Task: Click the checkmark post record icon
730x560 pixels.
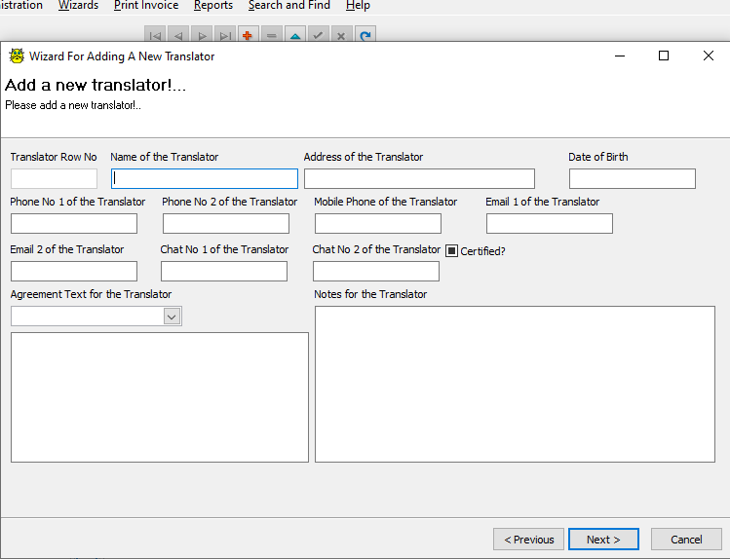Action: pyautogui.click(x=319, y=35)
